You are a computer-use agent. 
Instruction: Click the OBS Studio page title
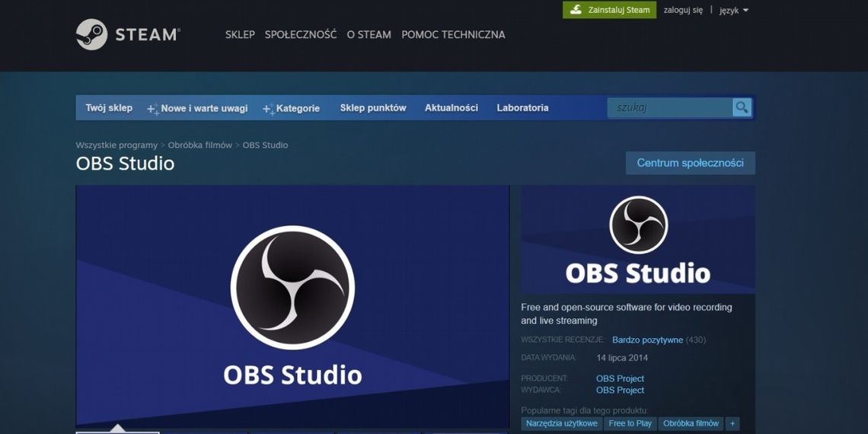click(125, 163)
